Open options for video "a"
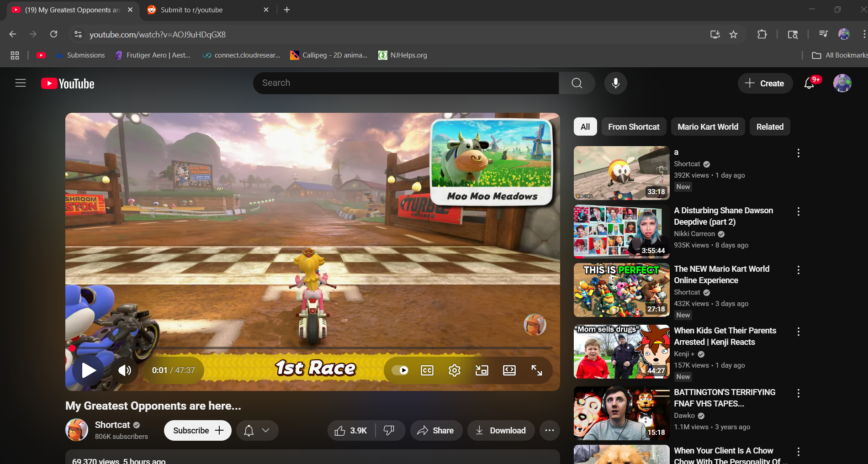 pos(798,153)
